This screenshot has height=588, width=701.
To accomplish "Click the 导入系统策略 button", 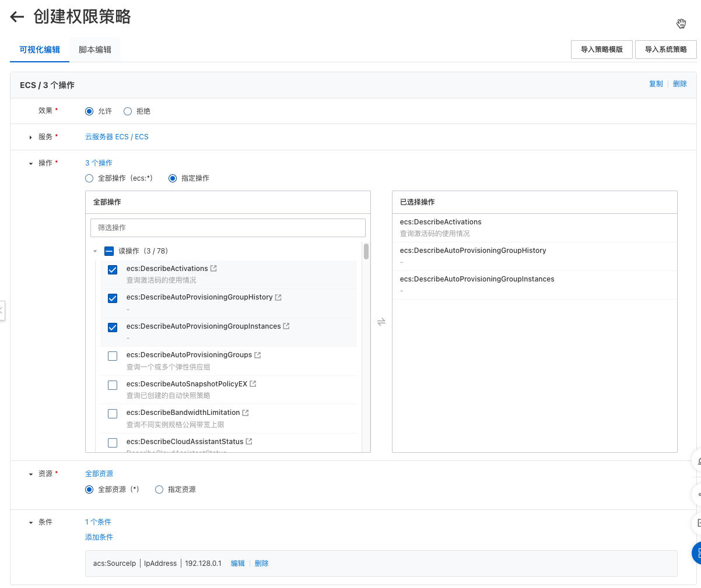I will (x=665, y=50).
